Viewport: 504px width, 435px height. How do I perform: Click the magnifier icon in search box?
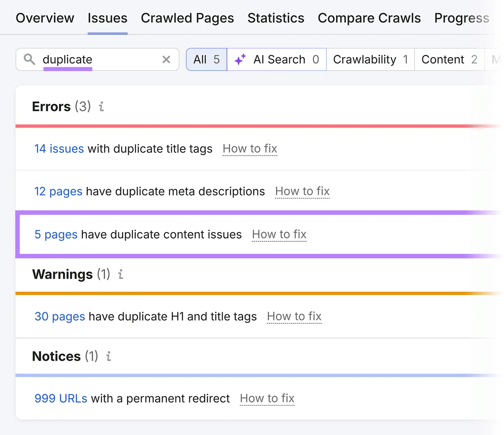29,59
